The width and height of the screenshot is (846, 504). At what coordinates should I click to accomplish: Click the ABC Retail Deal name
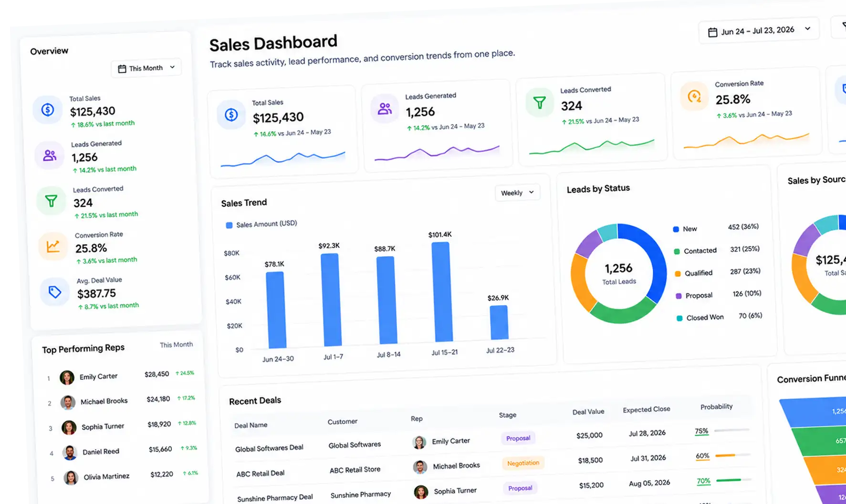(x=260, y=473)
